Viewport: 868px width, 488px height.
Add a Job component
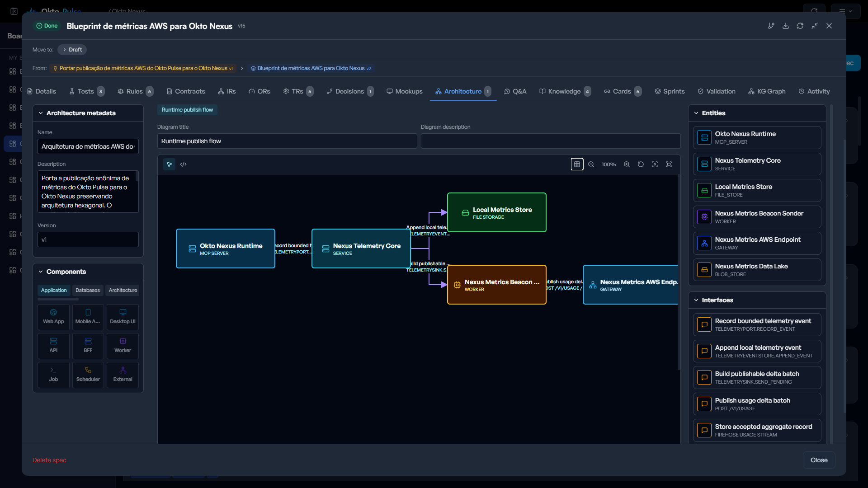coord(53,375)
